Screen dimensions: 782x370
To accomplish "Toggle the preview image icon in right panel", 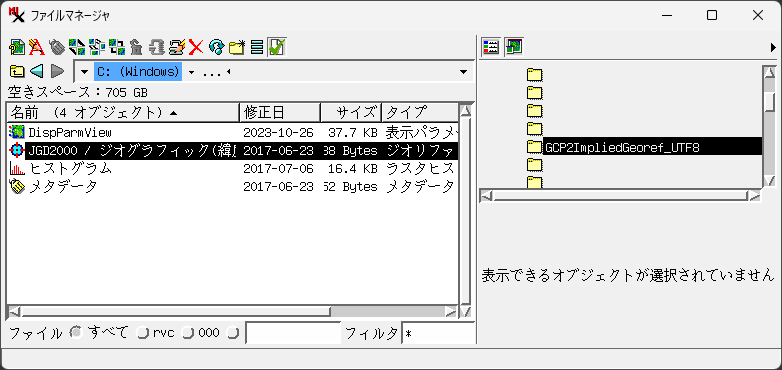I will (513, 47).
